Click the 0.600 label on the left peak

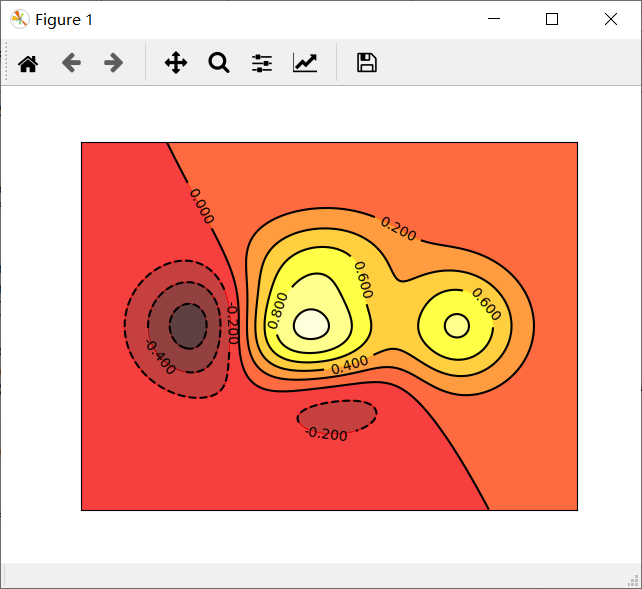click(364, 280)
